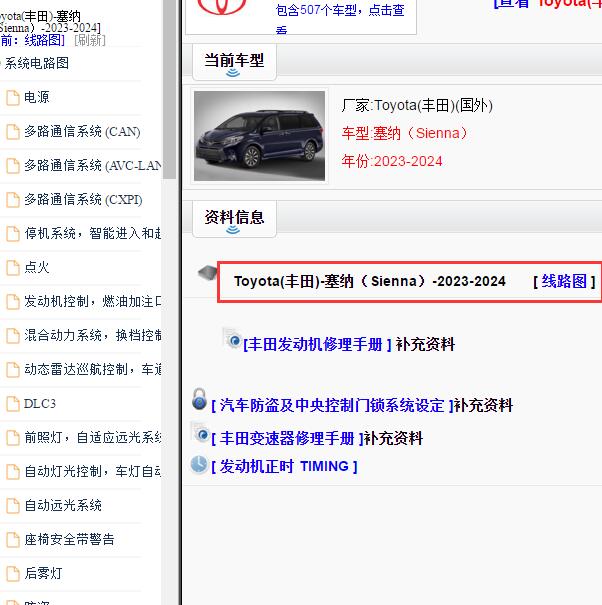Click the file icon beside 多路通信系统 (AVC-LAN
Image resolution: width=602 pixels, height=605 pixels.
pos(13,166)
